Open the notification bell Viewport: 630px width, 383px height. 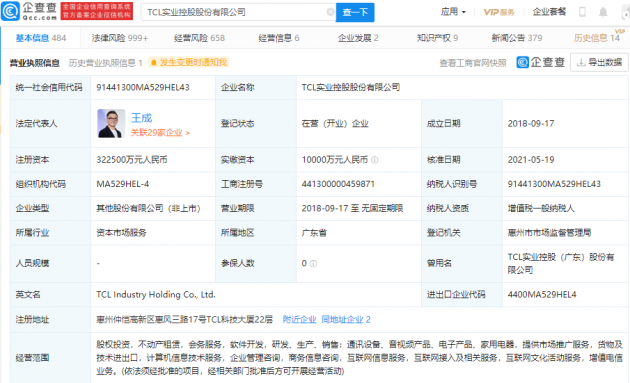(x=603, y=12)
